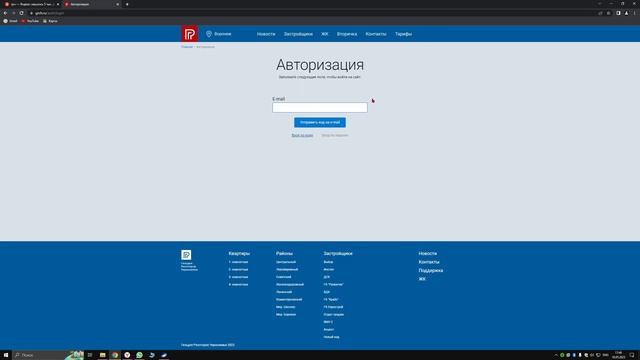The height and width of the screenshot is (360, 640).
Task: Click the E-mail input field
Action: [x=320, y=107]
